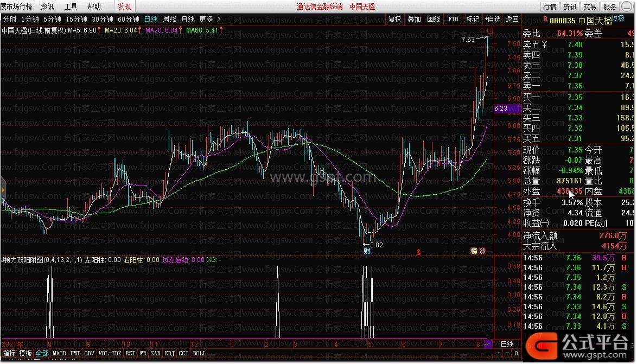Select the RSI indicator

(130, 354)
